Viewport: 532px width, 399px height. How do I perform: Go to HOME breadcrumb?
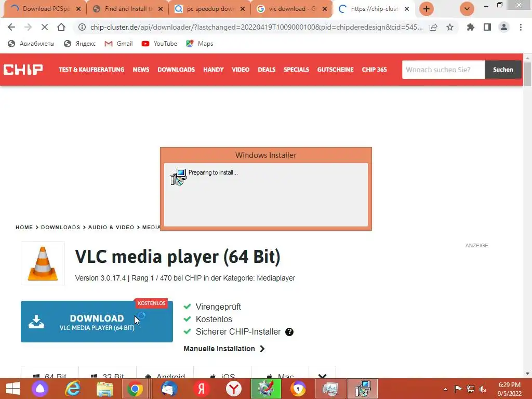[24, 228]
